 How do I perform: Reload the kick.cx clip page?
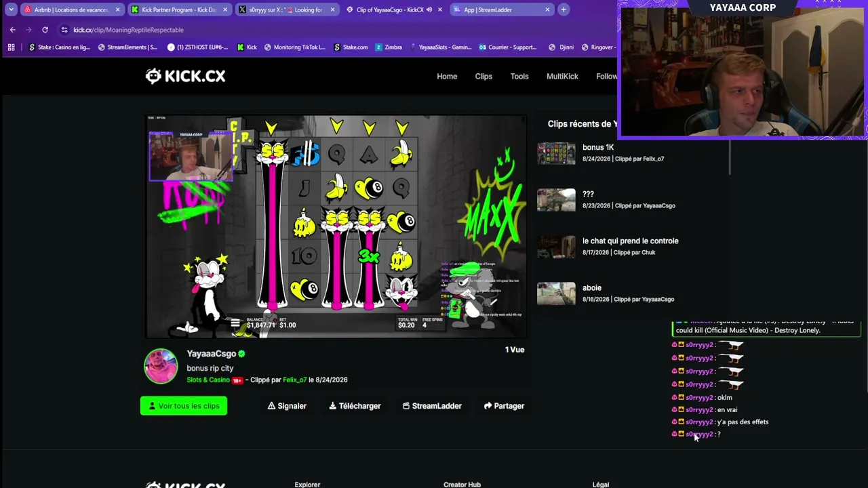tap(45, 30)
